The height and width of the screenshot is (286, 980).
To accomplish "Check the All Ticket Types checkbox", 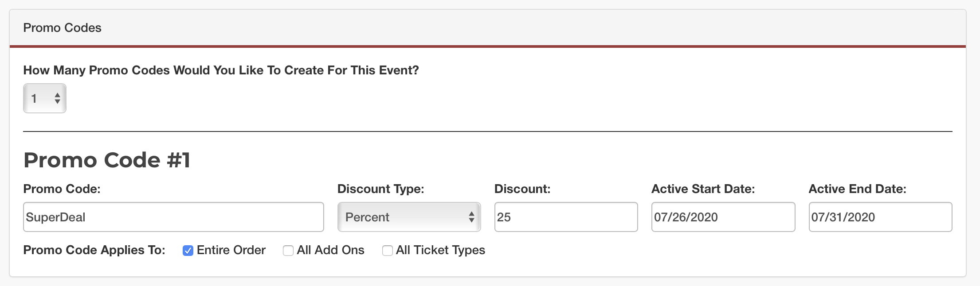I will [388, 251].
